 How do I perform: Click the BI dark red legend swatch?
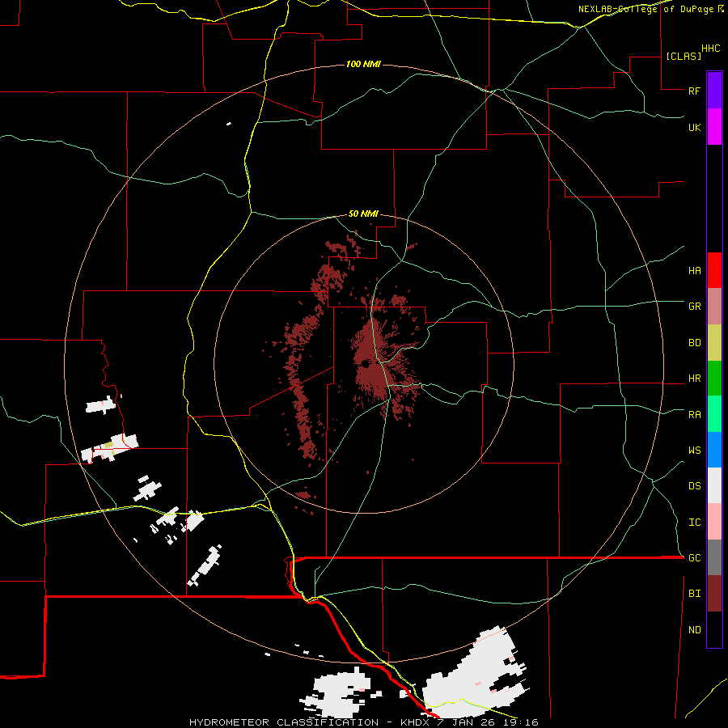tap(714, 594)
